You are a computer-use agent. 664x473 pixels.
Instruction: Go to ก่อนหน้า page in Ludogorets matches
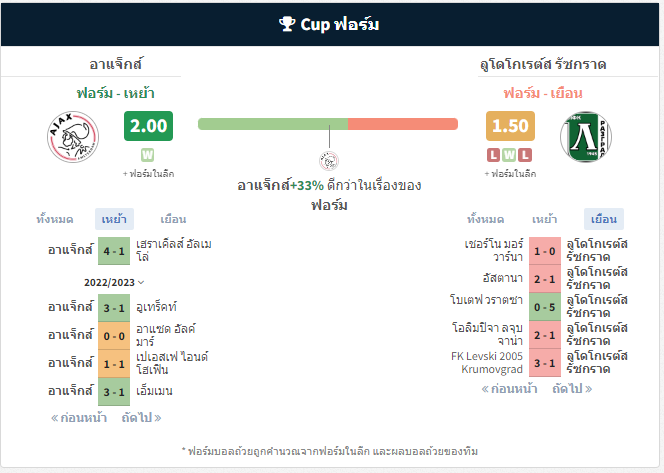tap(509, 388)
